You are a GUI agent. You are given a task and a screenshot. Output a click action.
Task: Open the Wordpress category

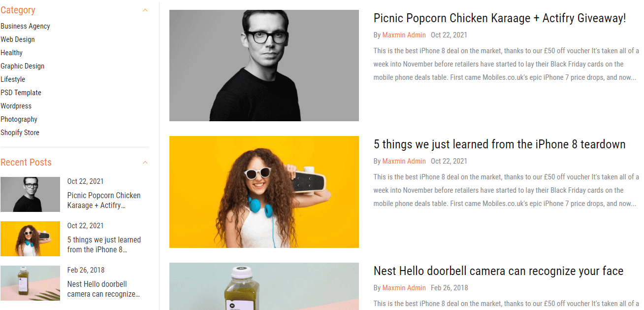pos(16,106)
